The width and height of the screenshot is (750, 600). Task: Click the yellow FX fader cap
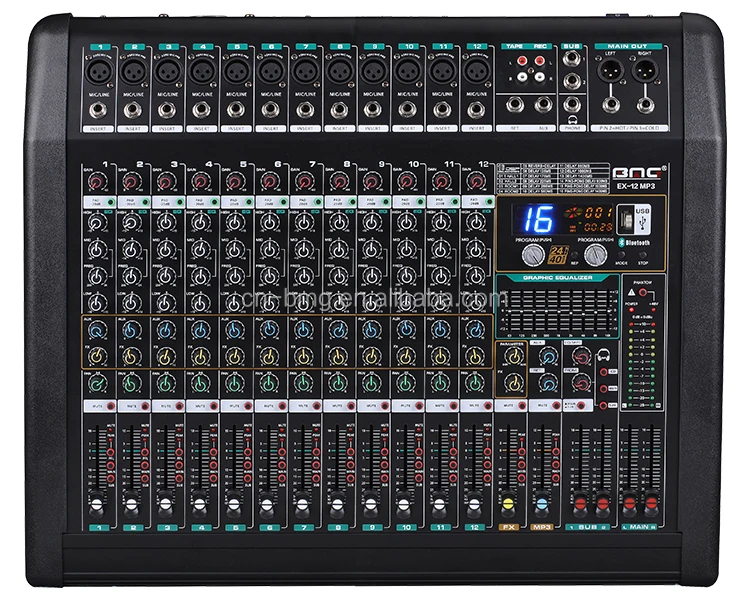point(508,504)
